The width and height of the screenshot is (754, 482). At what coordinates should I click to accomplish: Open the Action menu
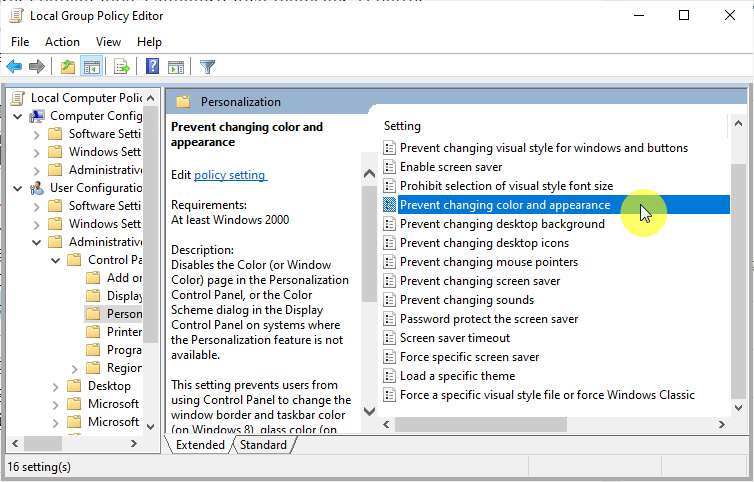click(x=62, y=42)
